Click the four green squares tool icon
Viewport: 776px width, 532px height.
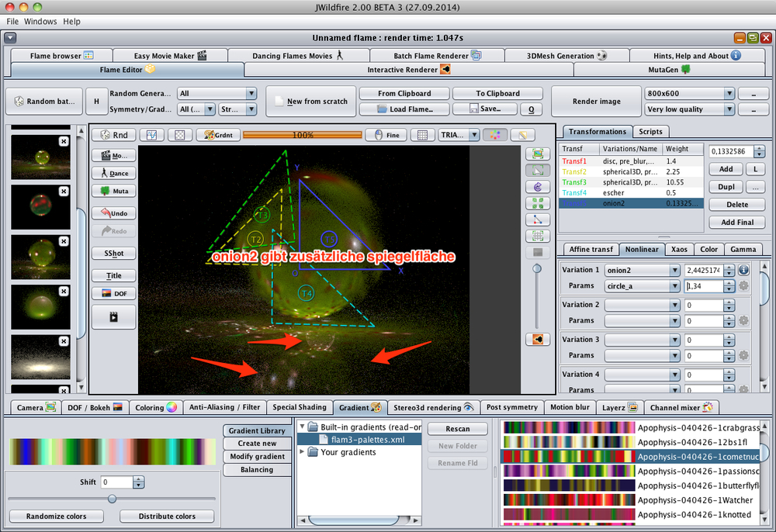[x=538, y=203]
